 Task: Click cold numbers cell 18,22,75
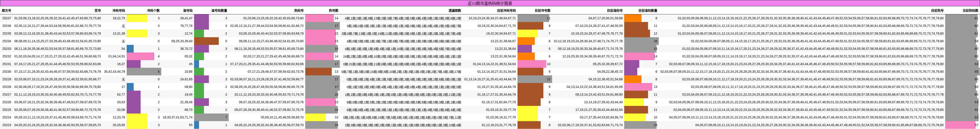coord(119,18)
